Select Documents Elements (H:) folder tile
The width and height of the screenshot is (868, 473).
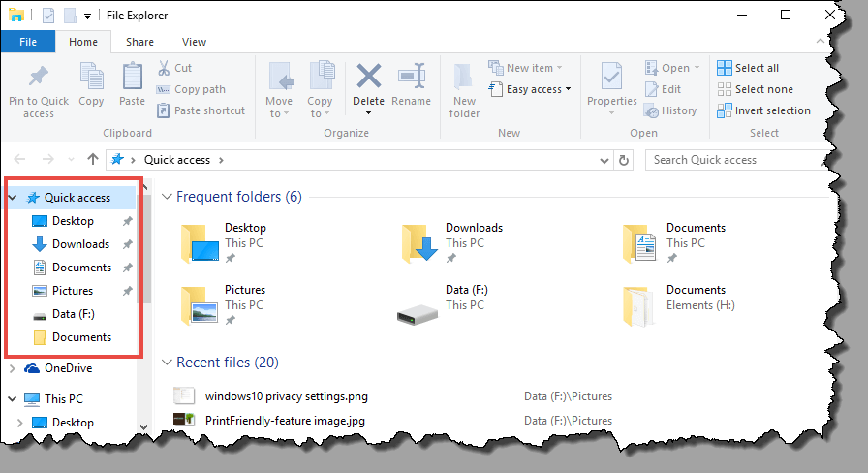pos(679,305)
